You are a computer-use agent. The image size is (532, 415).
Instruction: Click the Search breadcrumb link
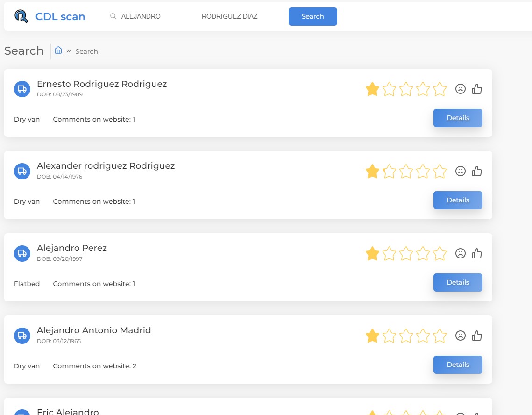pos(86,51)
